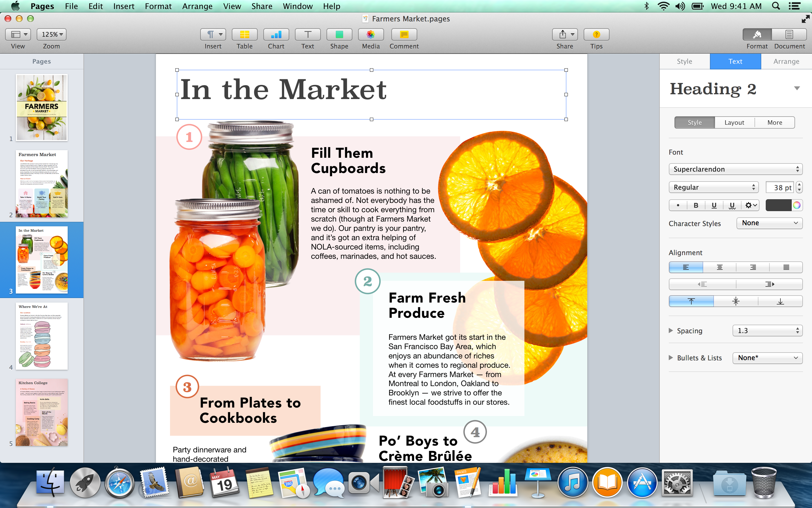Open Wi-Fi status menu
This screenshot has height=508, width=812.
(x=663, y=6)
